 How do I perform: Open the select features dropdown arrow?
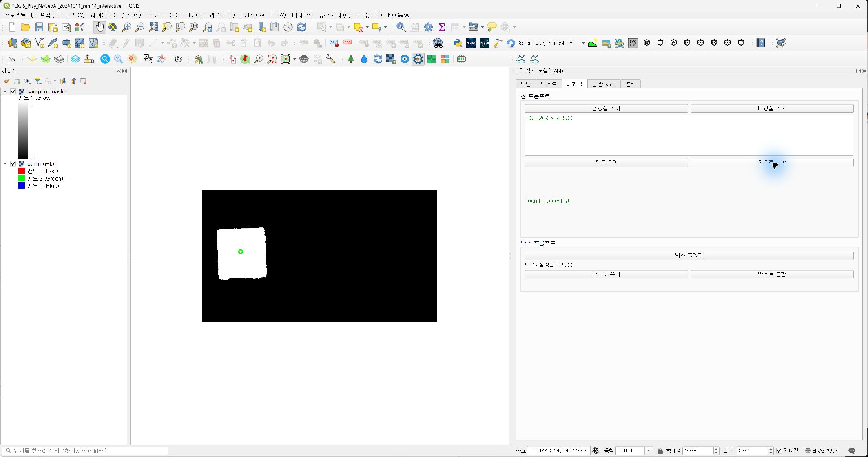point(330,27)
